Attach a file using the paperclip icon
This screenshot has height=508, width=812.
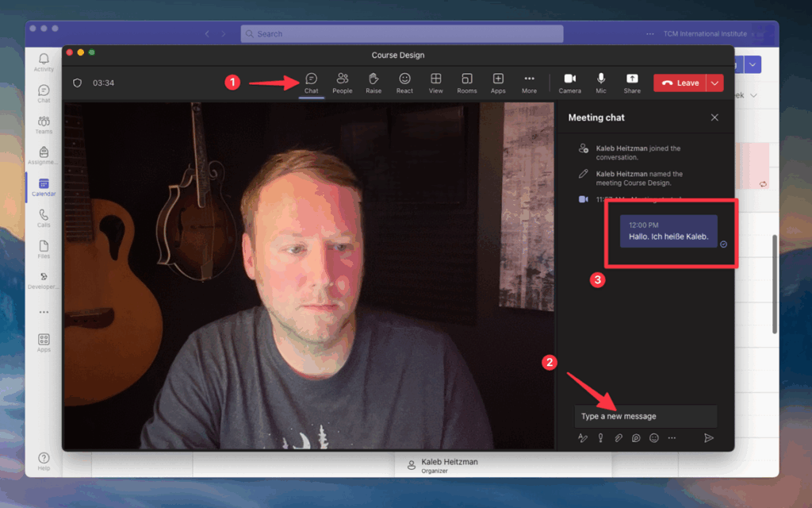coord(618,438)
